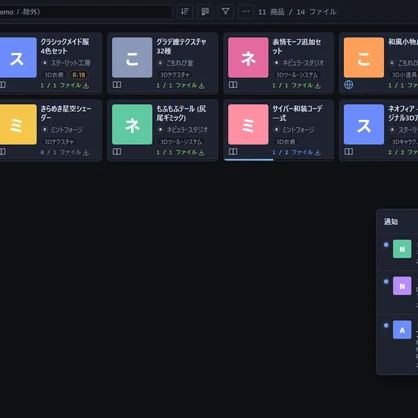Click the book icon on サイバー和装コーデ card
Image resolution: width=418 pixels, height=418 pixels.
[x=233, y=152]
